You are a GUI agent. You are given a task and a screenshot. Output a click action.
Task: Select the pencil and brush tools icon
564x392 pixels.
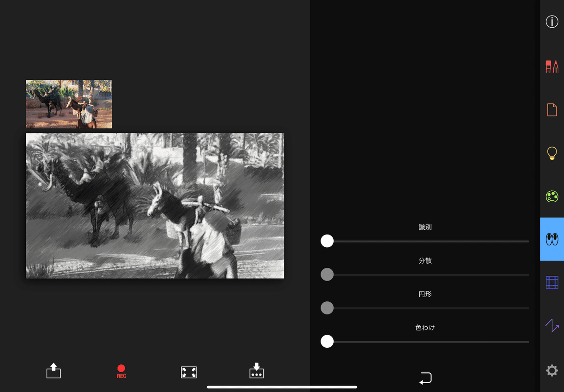tap(552, 66)
